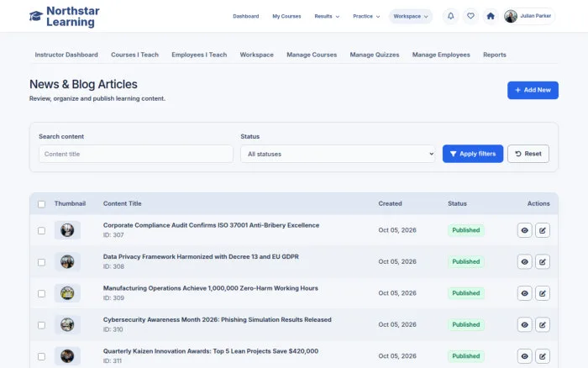588x368 pixels.
Task: Click thumbnail of article ID 307
Action: 67,230
